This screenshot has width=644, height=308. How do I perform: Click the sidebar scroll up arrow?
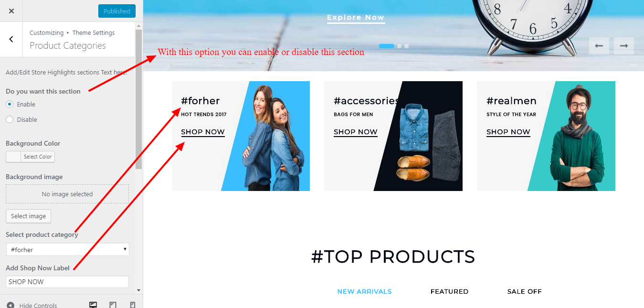pyautogui.click(x=138, y=26)
